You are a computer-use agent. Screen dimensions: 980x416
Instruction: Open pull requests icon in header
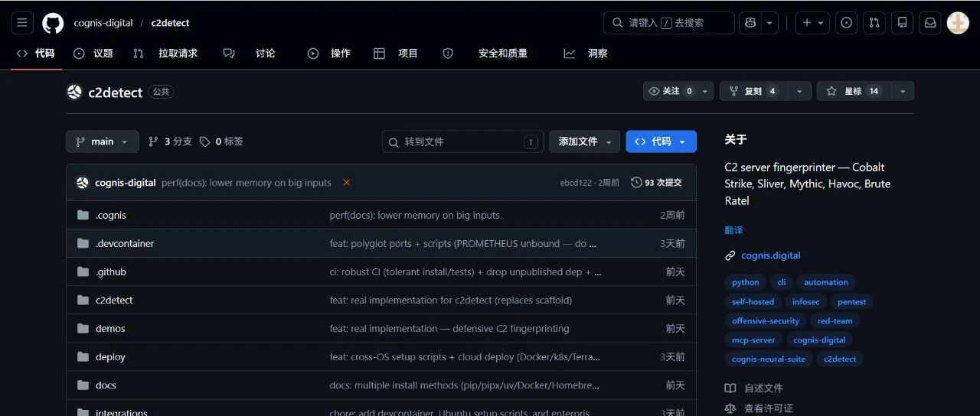(874, 23)
